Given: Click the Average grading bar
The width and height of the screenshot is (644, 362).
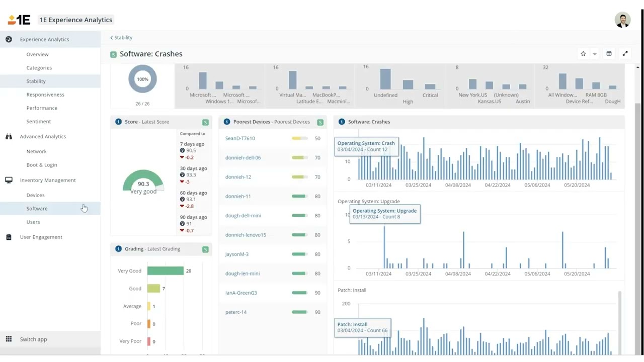Looking at the screenshot, I should click(149, 306).
